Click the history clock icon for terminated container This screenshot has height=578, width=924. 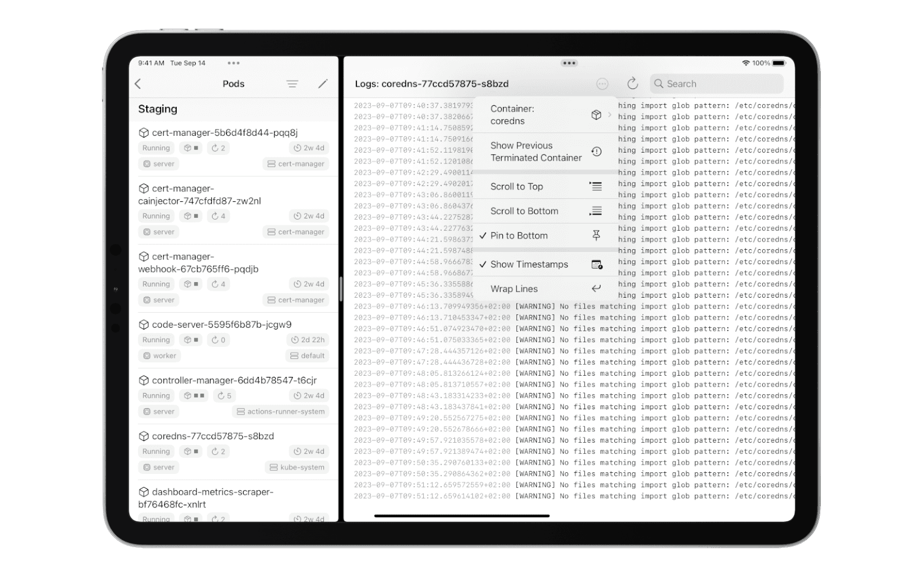pos(596,151)
